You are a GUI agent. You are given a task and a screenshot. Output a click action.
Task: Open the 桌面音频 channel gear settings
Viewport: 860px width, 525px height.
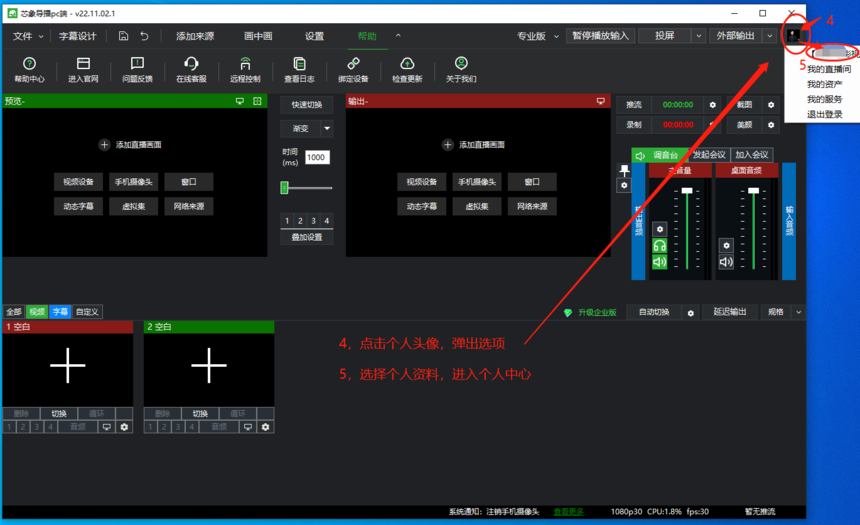pos(726,245)
